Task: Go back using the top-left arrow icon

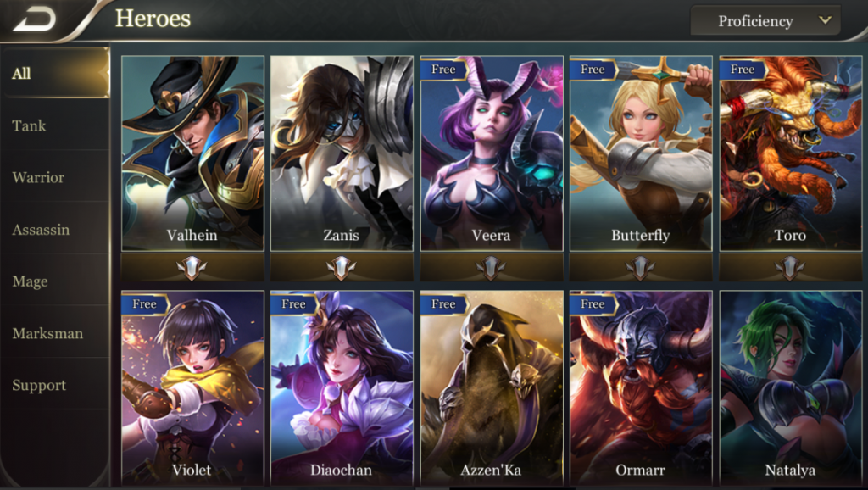Action: tap(34, 19)
